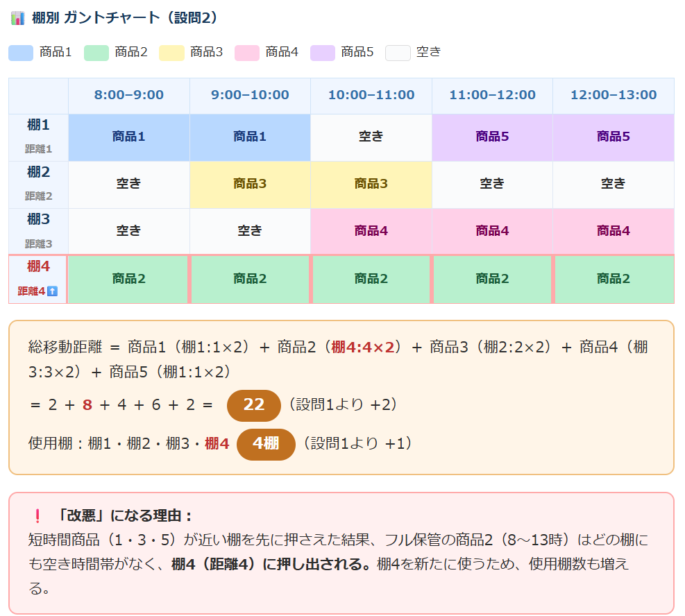Select the green 商品2 legend swatch
This screenshot has width=685, height=616.
(96, 53)
